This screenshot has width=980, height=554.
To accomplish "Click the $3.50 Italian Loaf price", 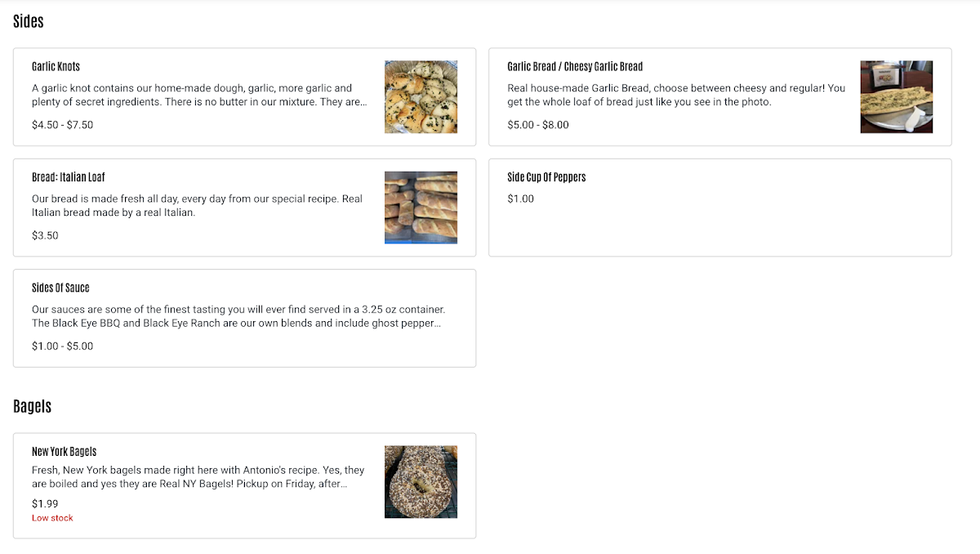I will point(45,235).
